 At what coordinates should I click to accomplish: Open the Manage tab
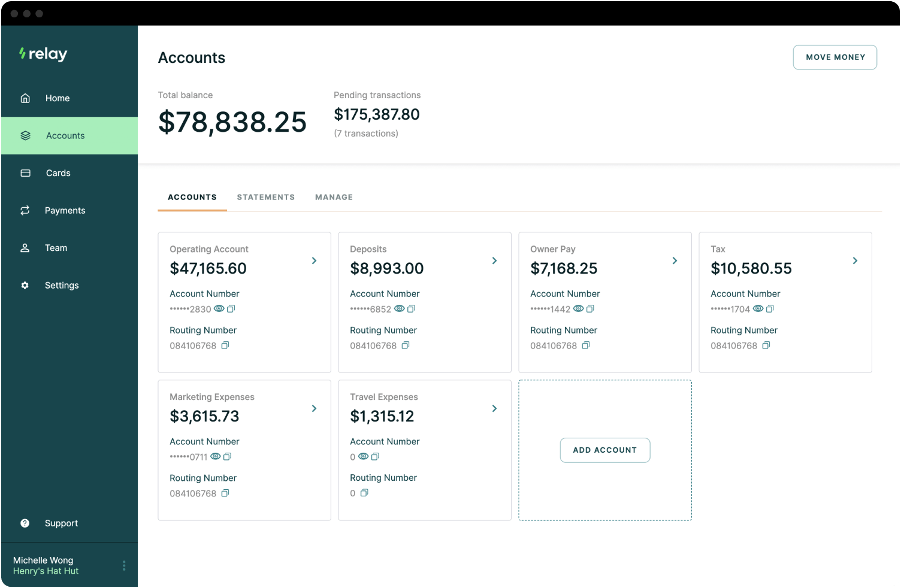pos(334,197)
